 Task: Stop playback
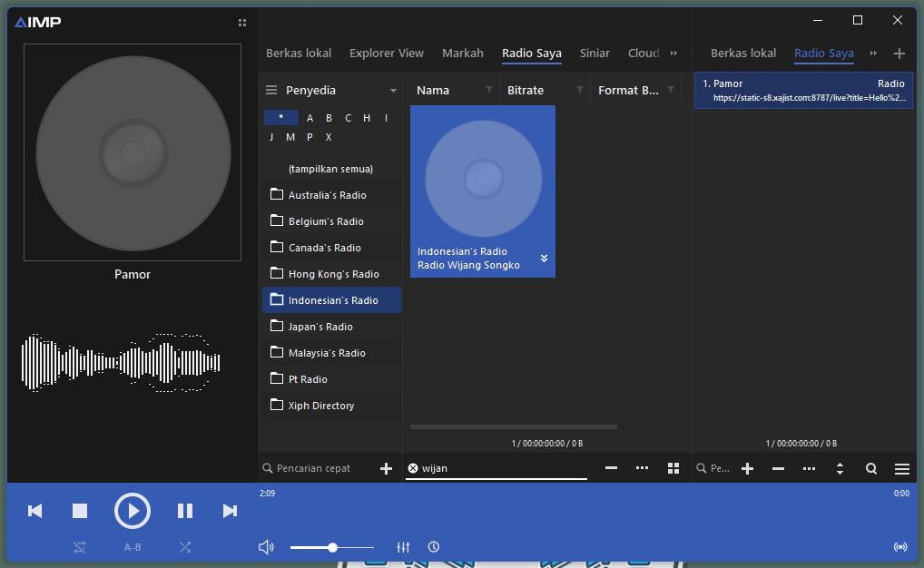80,511
